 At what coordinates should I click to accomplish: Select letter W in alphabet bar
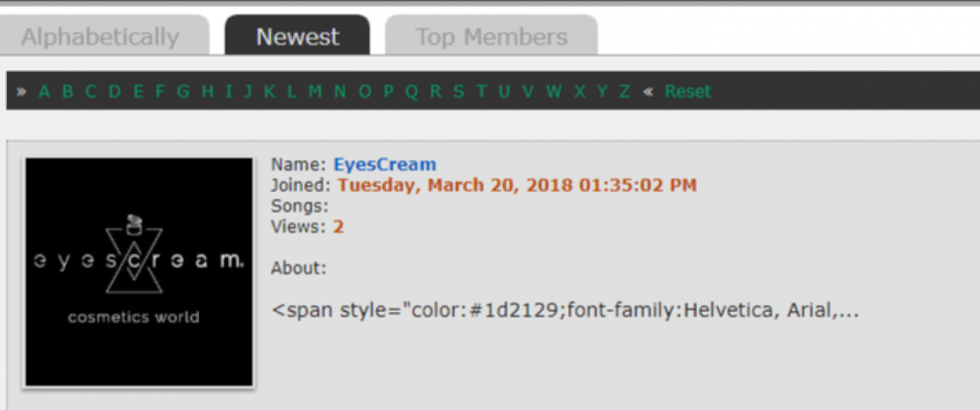click(554, 92)
